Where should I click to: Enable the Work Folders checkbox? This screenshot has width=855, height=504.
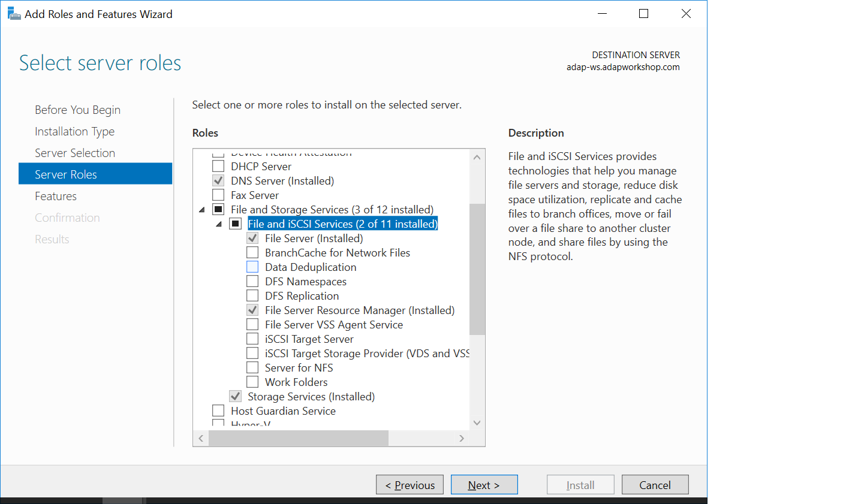pyautogui.click(x=252, y=382)
